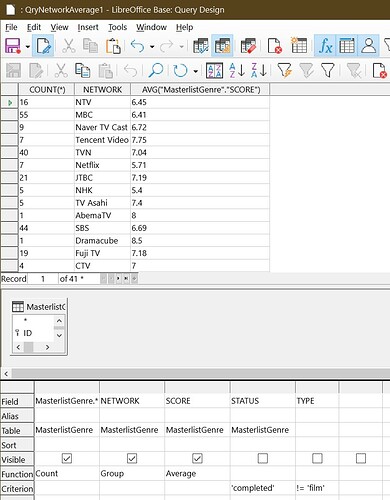Click Sort Ascending icon

point(237,70)
